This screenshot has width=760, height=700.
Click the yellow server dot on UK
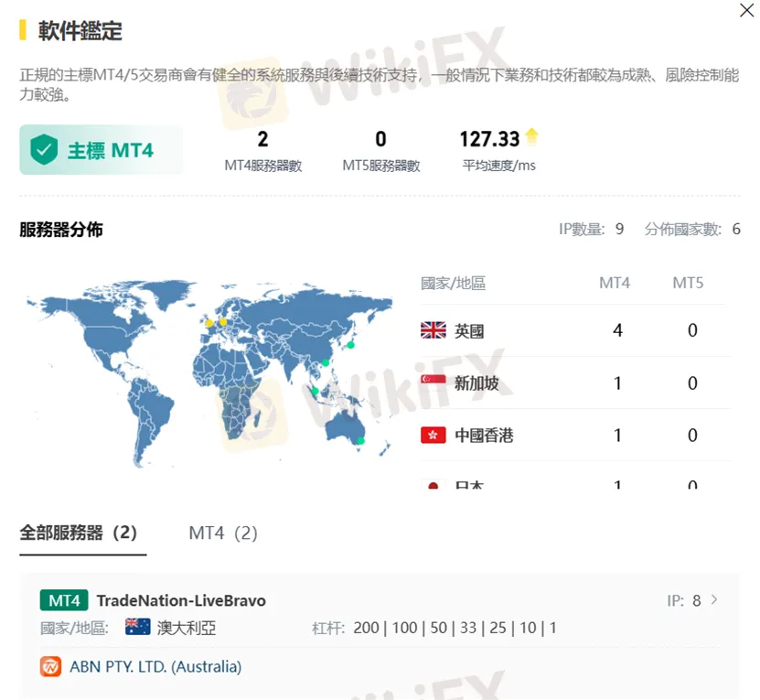209,322
